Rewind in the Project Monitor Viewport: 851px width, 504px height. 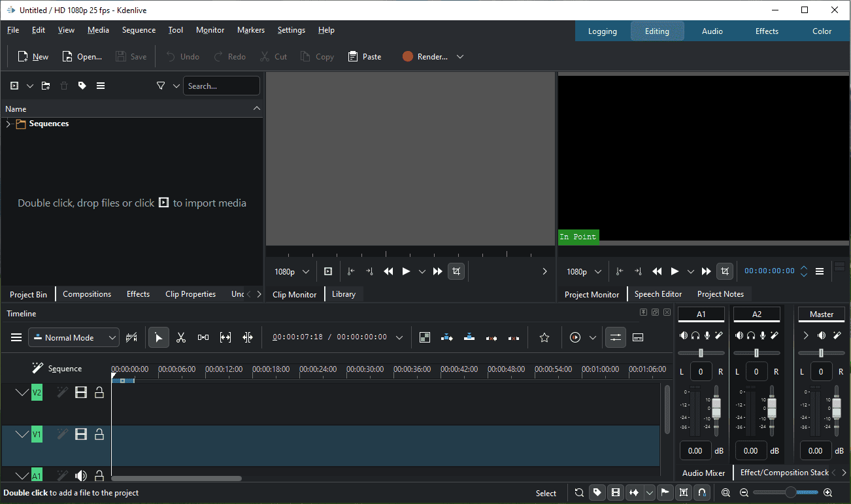tap(658, 271)
